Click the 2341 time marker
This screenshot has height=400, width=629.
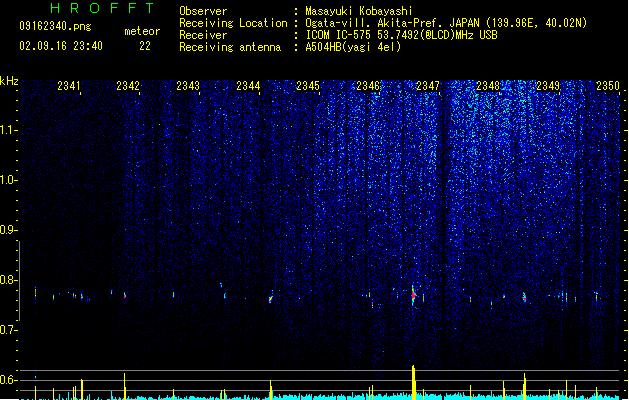69,86
